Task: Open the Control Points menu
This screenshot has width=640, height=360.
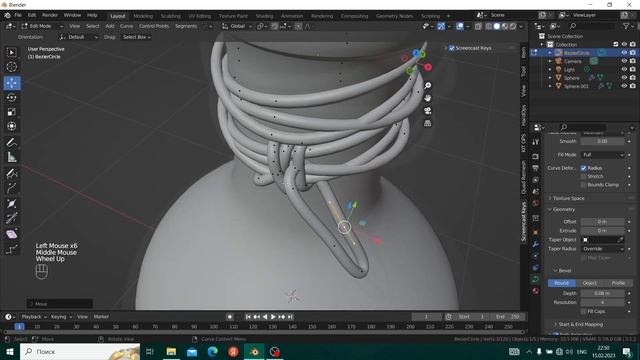Action: (154, 26)
